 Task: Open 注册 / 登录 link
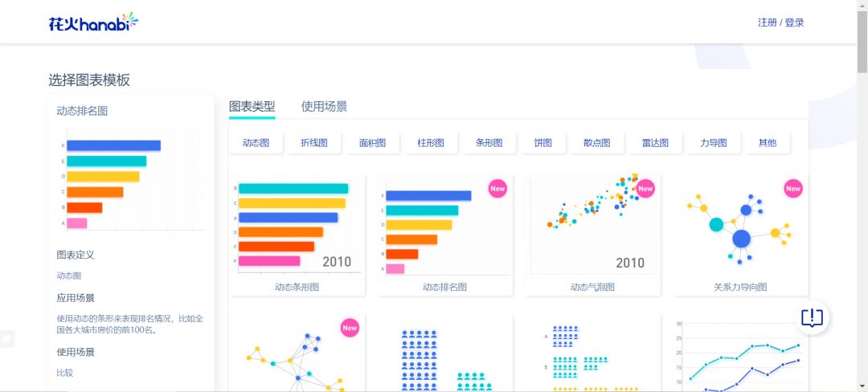pos(780,22)
